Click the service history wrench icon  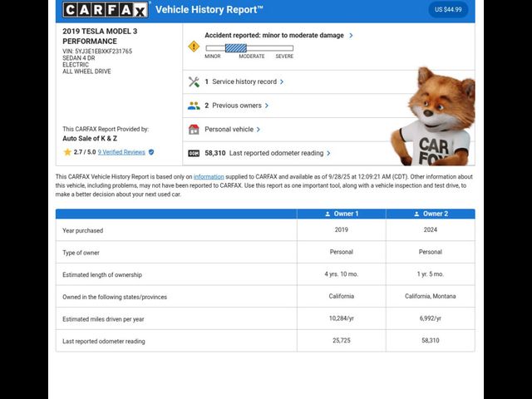tap(194, 81)
